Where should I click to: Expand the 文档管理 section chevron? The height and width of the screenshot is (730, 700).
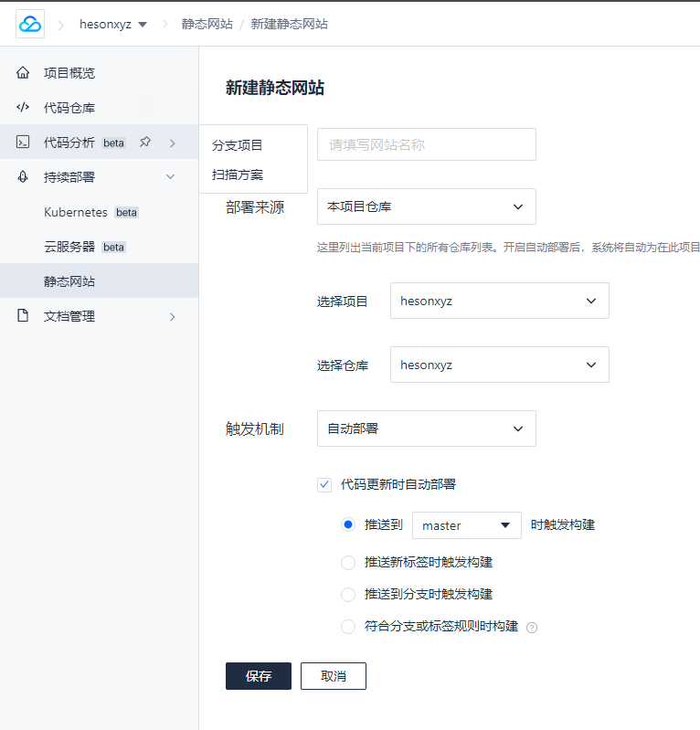(x=173, y=317)
